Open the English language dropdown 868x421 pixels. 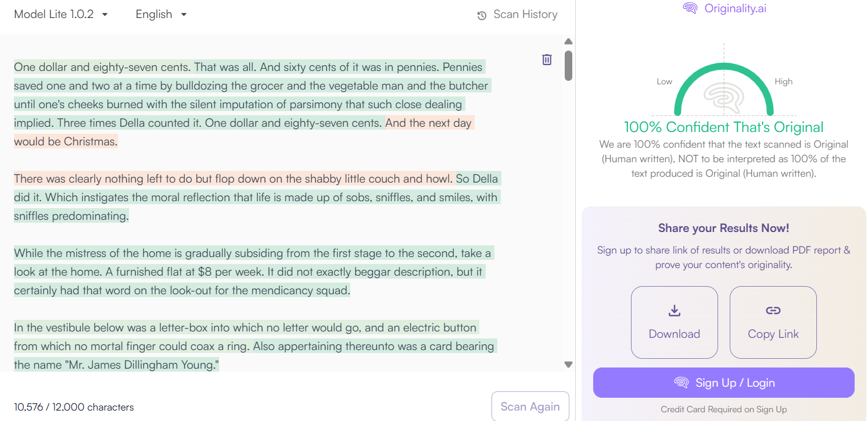(x=161, y=15)
